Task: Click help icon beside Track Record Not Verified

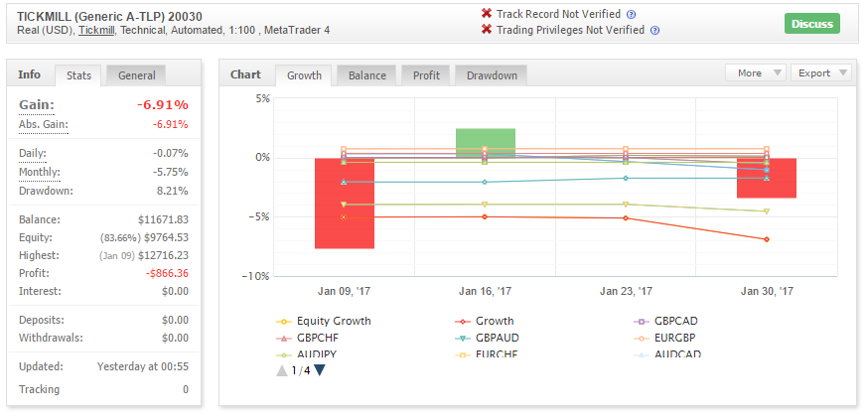Action: coord(631,14)
